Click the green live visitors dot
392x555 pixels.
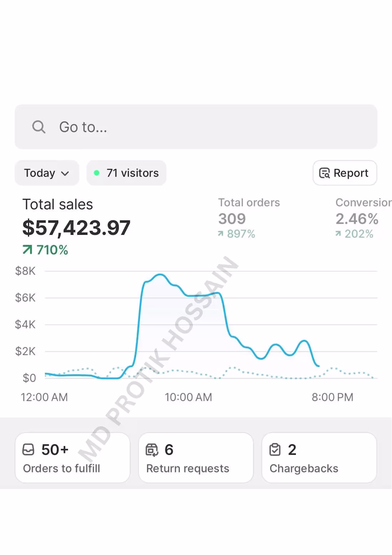coord(97,173)
